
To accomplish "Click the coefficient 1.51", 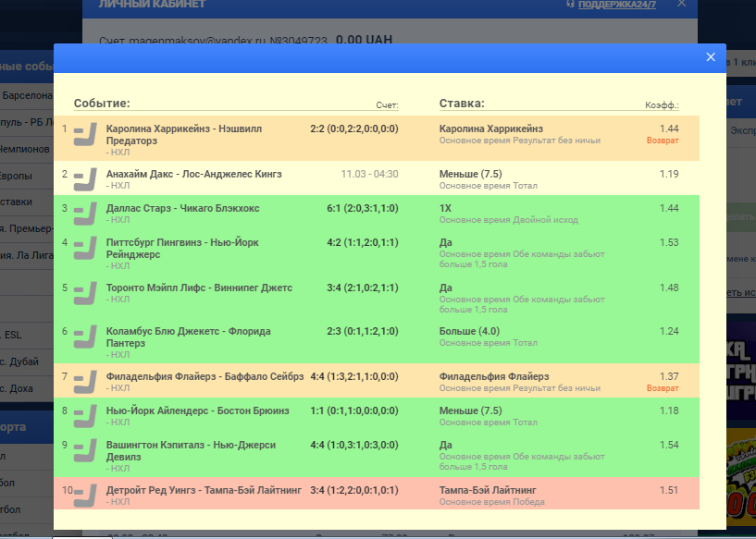I will pyautogui.click(x=669, y=490).
